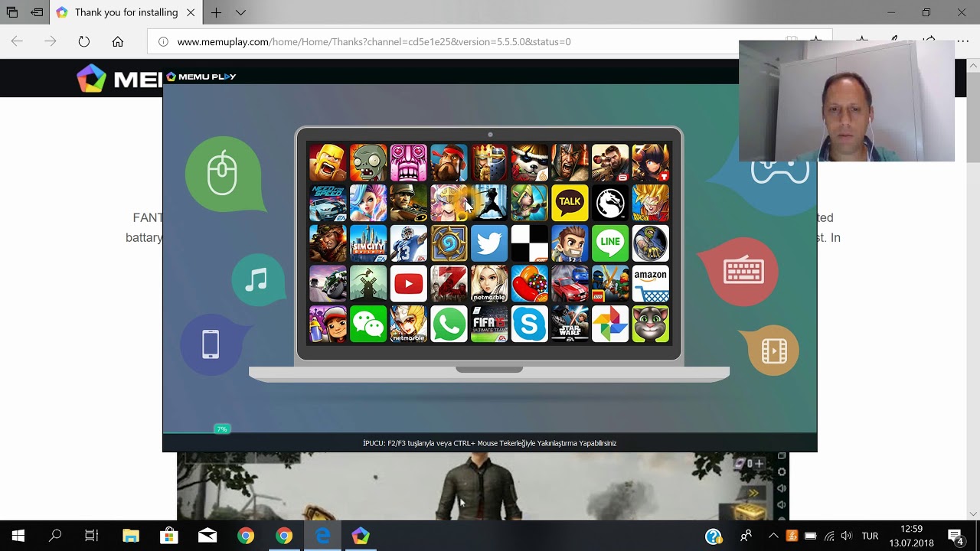Click the page scrollbar down arrow
Image resolution: width=980 pixels, height=551 pixels.
973,514
